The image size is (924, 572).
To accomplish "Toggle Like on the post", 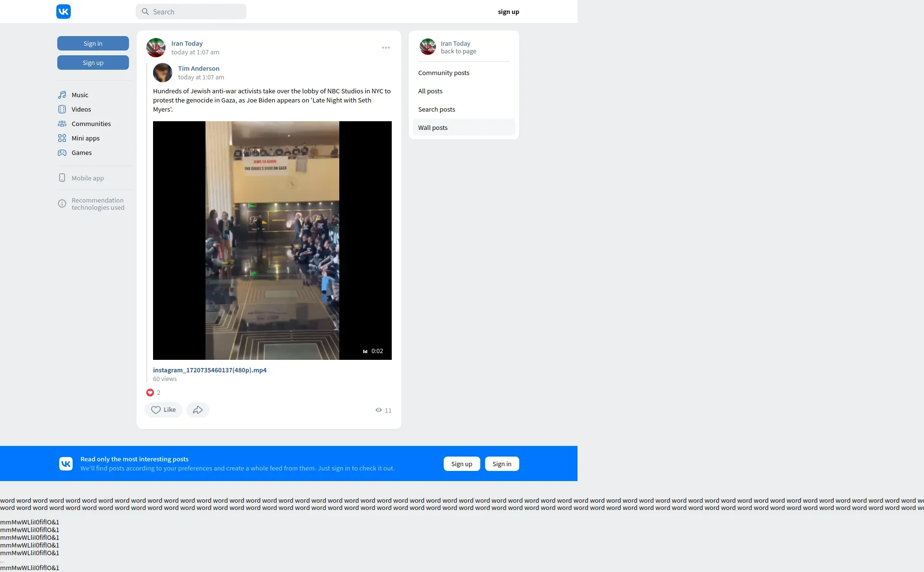I will point(164,410).
